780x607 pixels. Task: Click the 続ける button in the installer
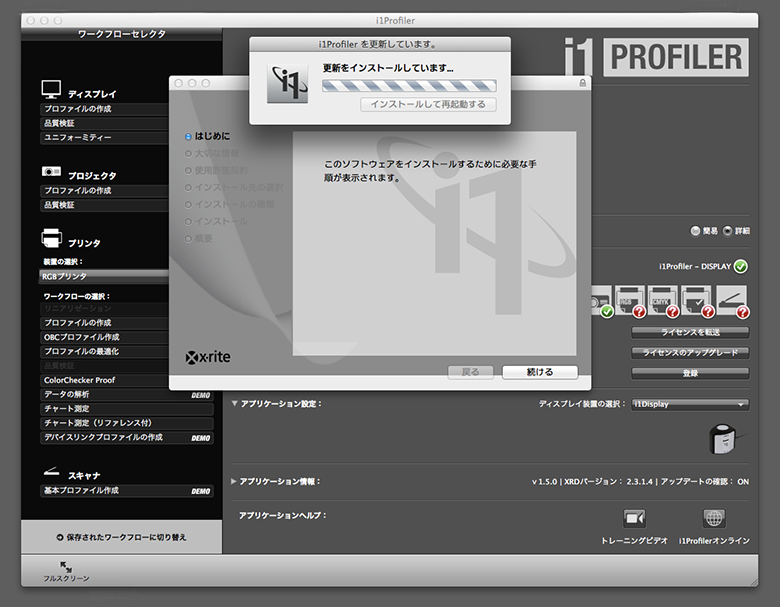(540, 372)
